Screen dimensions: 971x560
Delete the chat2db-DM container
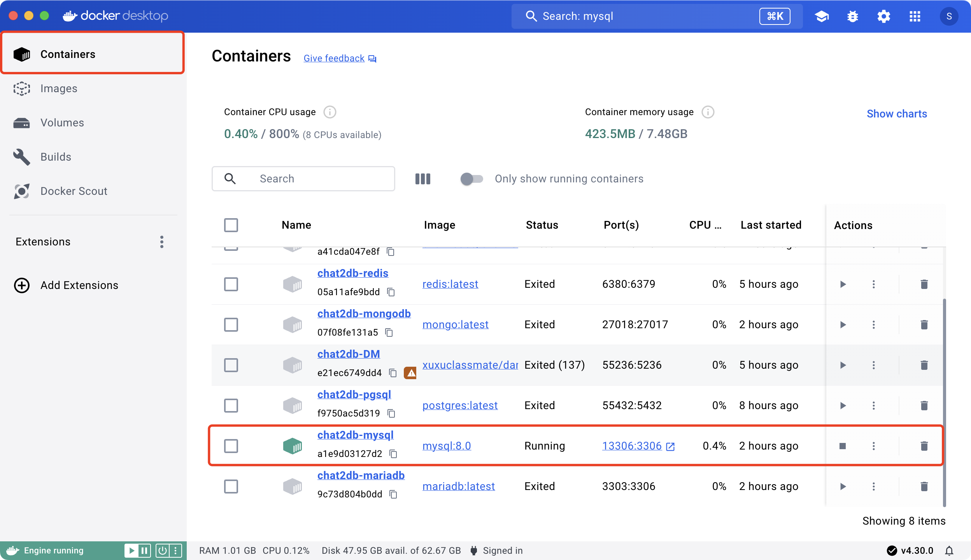pyautogui.click(x=924, y=365)
